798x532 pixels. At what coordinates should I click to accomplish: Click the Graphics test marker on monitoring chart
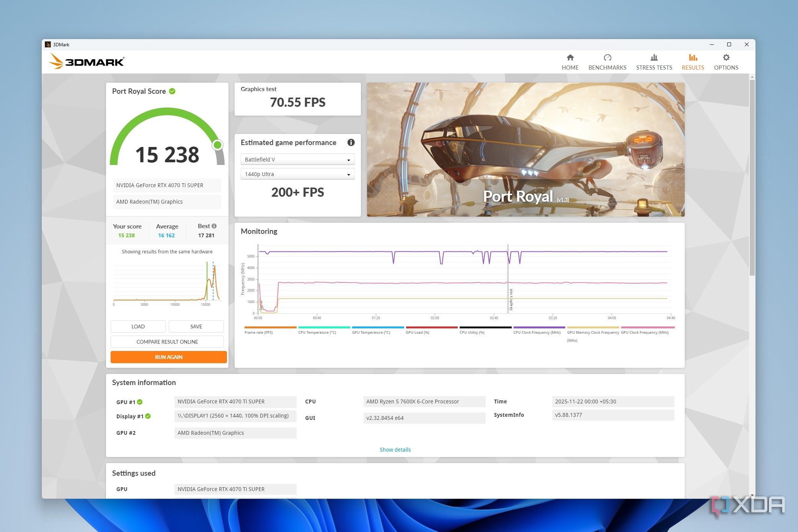pos(510,299)
